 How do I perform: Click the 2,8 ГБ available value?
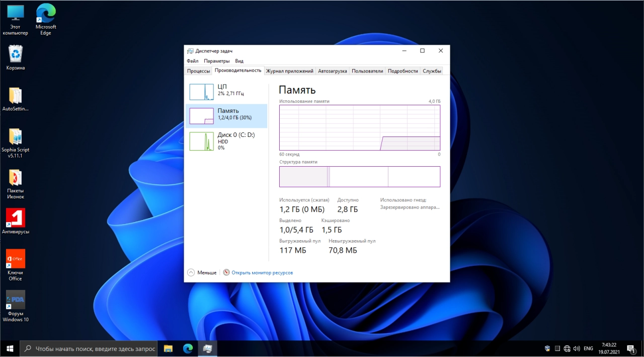tap(348, 209)
